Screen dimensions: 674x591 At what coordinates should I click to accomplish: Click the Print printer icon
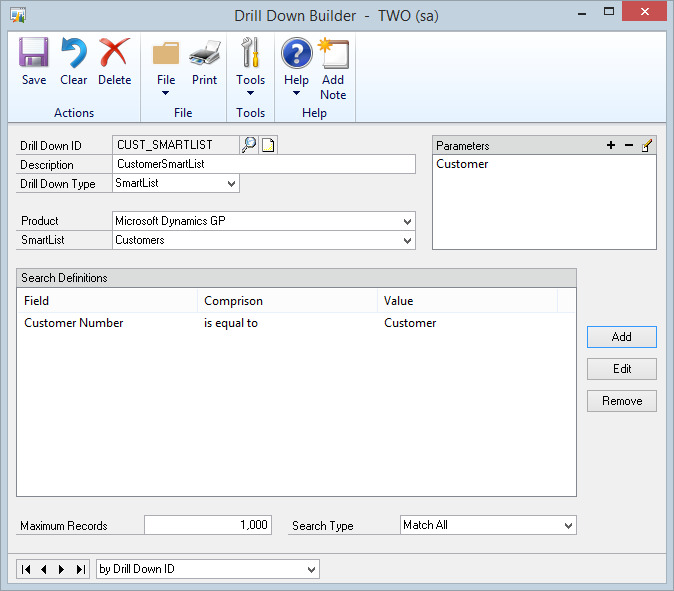pyautogui.click(x=205, y=52)
